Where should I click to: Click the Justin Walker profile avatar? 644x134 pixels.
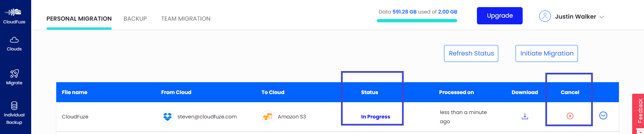coord(545,16)
